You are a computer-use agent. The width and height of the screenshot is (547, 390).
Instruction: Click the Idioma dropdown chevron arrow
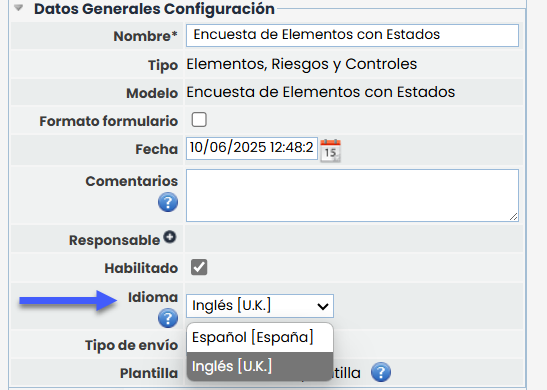[x=323, y=306]
